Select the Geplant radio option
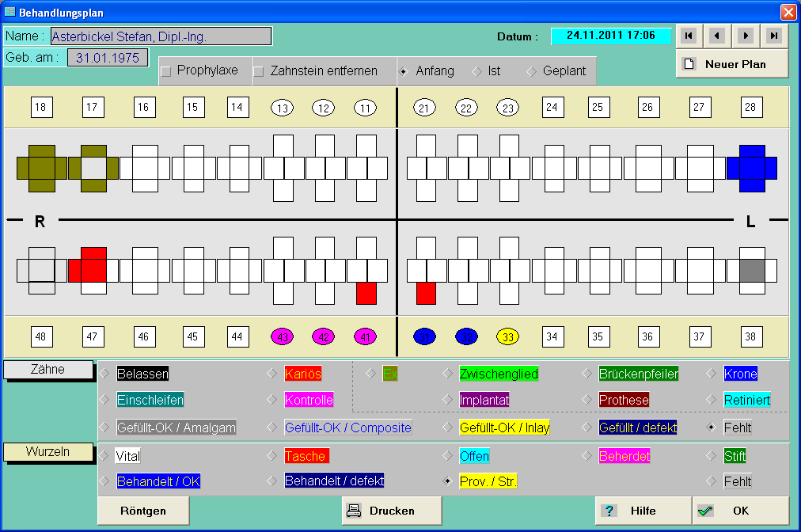 click(531, 71)
